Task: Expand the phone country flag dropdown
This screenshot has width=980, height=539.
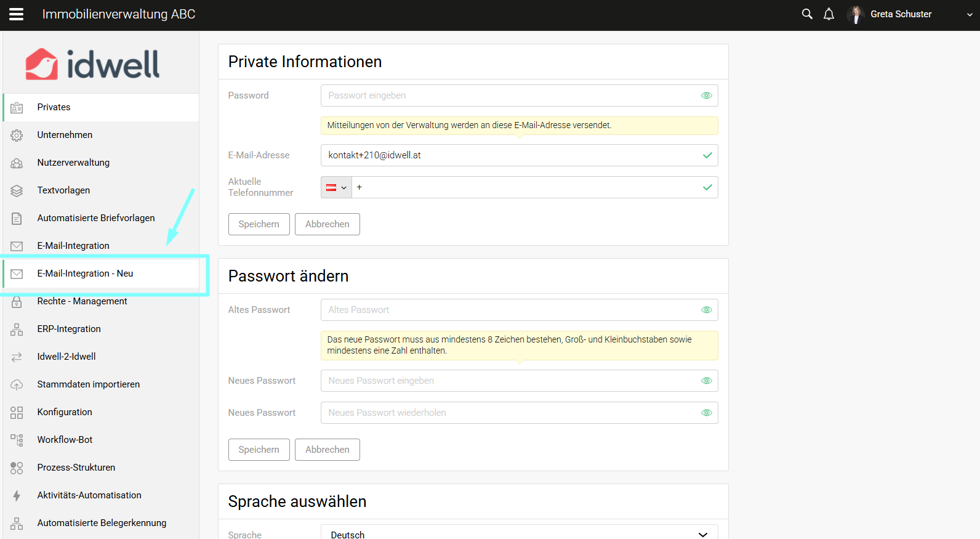Action: (336, 187)
